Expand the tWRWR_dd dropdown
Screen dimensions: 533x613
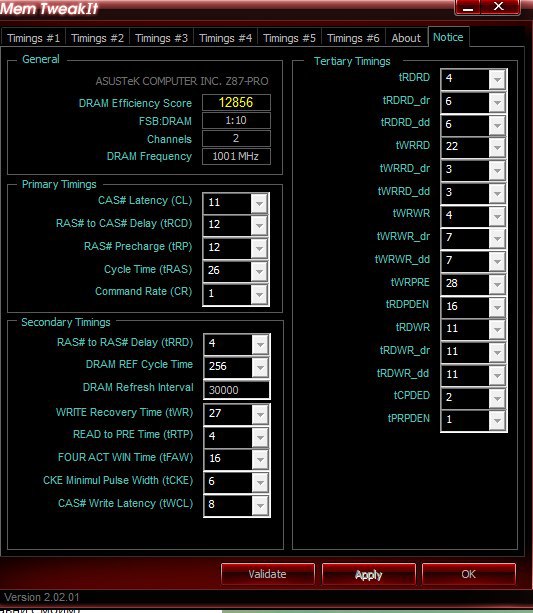point(497,261)
